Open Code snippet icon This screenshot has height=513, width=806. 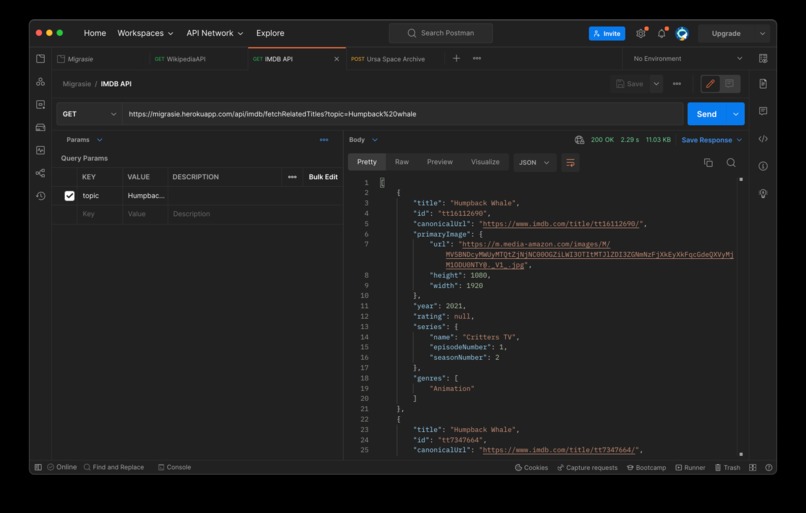click(x=763, y=139)
